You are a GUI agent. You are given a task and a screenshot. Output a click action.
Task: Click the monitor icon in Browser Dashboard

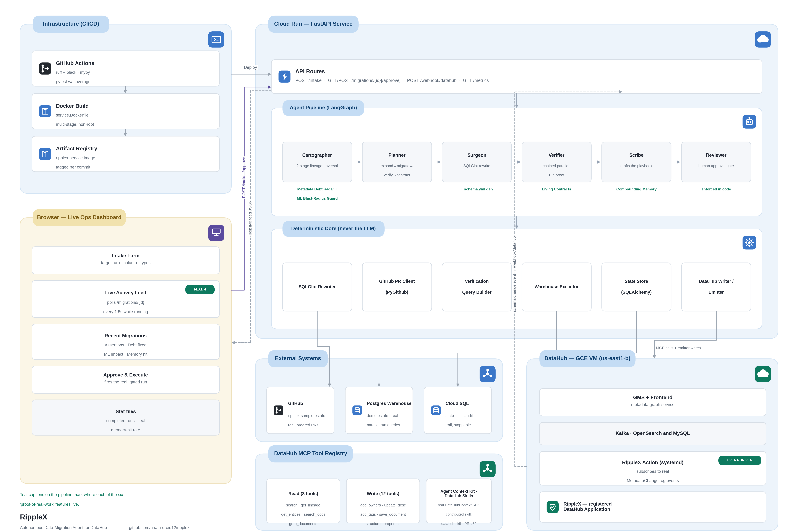pos(216,233)
